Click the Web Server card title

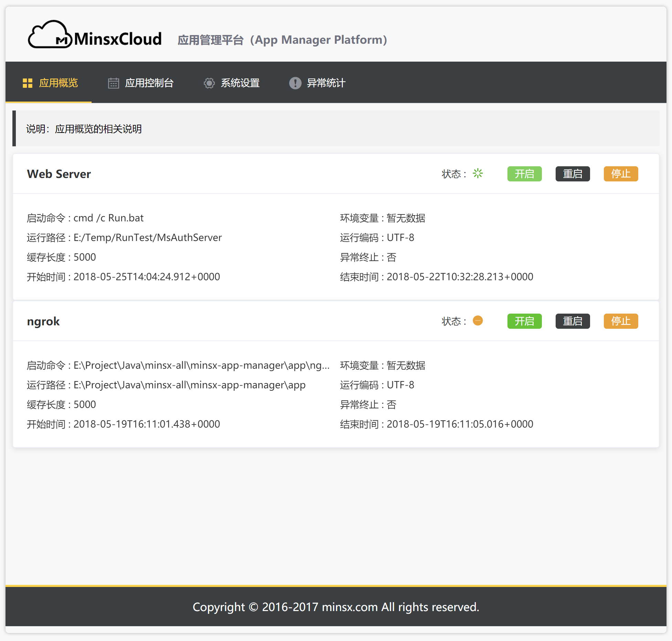coord(59,174)
